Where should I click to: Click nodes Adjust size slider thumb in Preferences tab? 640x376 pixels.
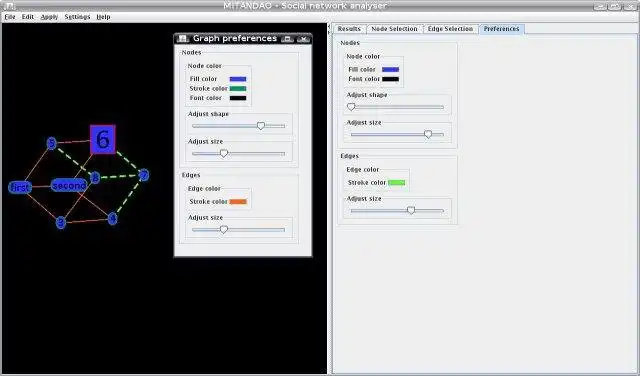tap(428, 134)
